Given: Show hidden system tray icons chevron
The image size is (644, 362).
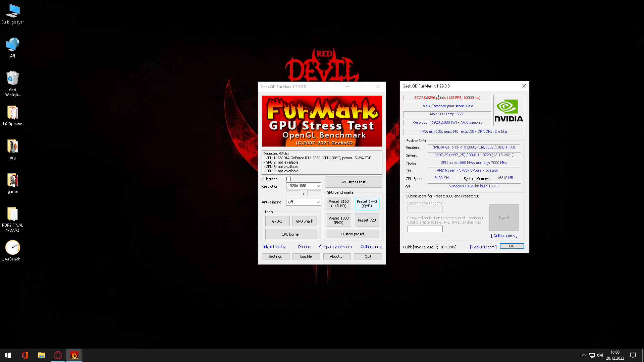Looking at the screenshot, I should tap(584, 355).
